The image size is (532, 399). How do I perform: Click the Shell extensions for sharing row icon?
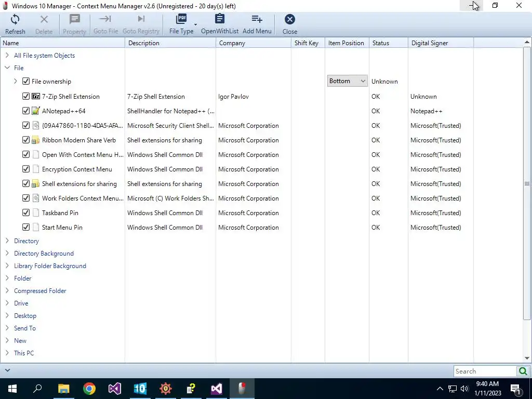coord(36,184)
